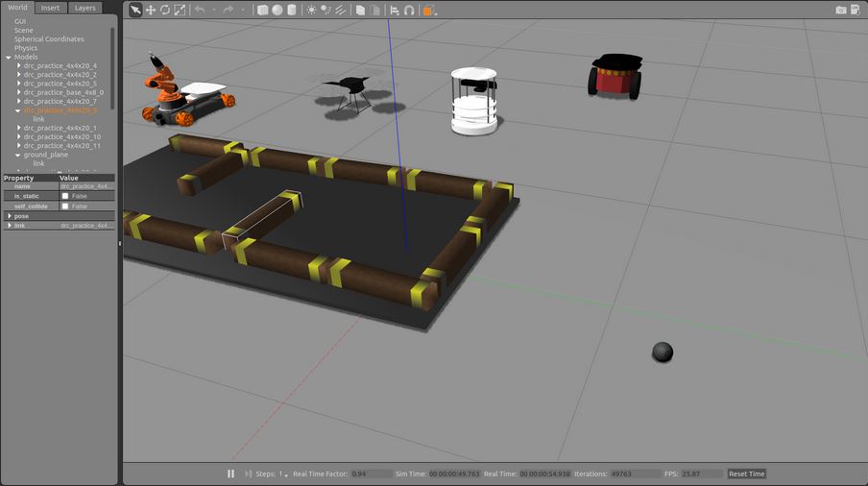Image resolution: width=868 pixels, height=486 pixels.
Task: Click the Property column header
Action: (31, 178)
